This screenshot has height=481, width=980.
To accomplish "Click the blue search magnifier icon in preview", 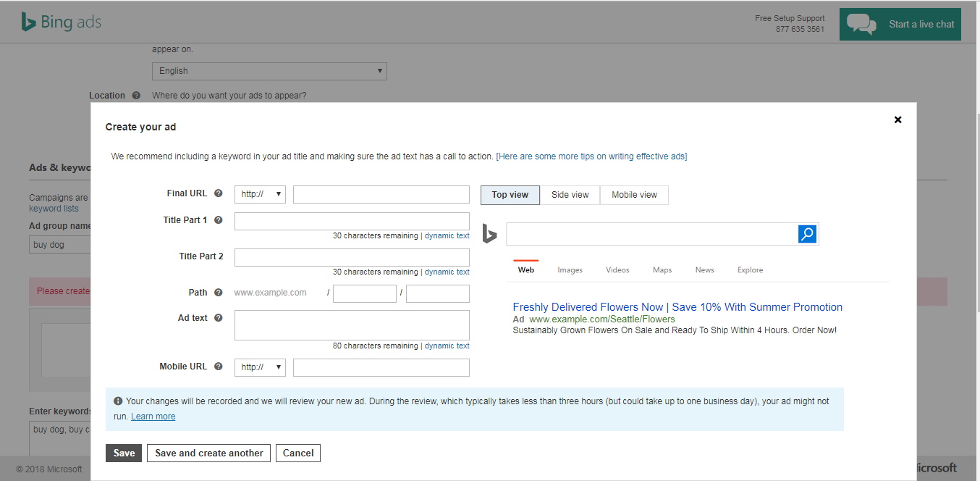I will coord(808,234).
